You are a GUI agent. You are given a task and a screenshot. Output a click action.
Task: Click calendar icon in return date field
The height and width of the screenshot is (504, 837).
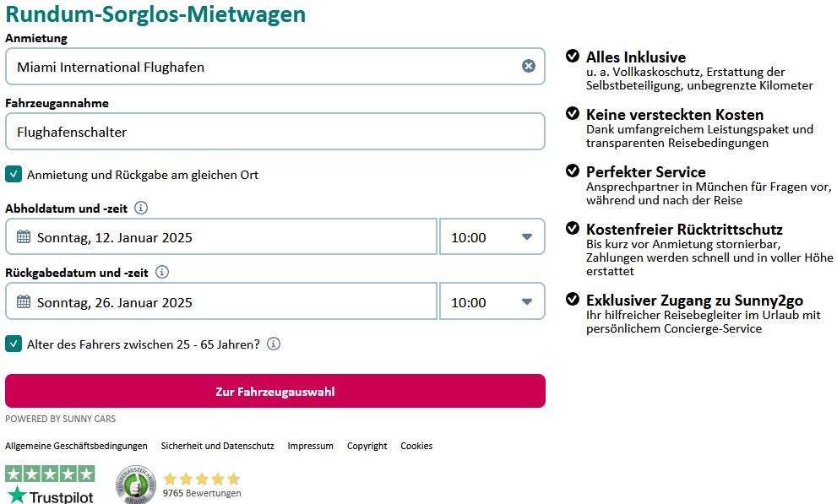(x=24, y=302)
